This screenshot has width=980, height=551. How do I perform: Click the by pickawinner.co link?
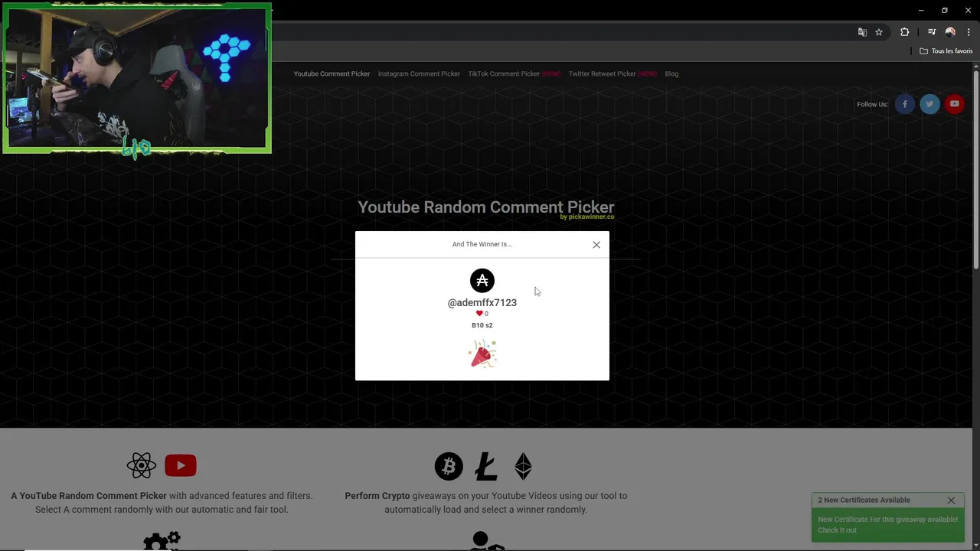point(587,217)
